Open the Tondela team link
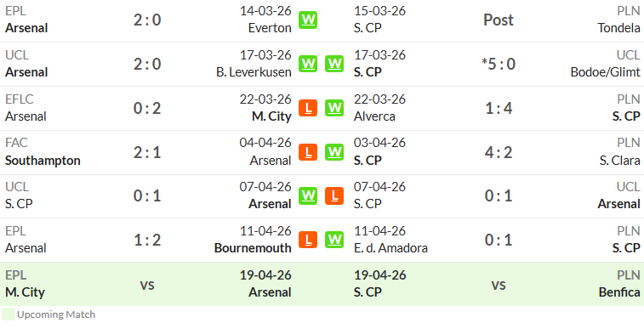 point(618,28)
